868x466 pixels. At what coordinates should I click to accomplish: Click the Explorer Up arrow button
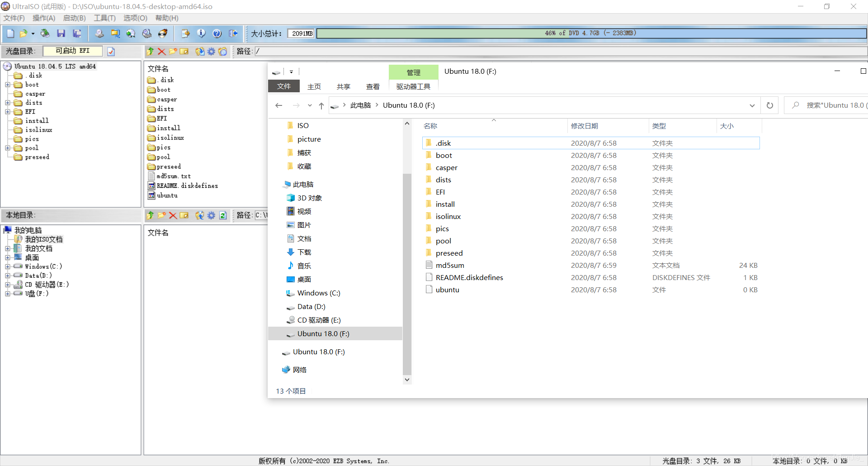(321, 105)
